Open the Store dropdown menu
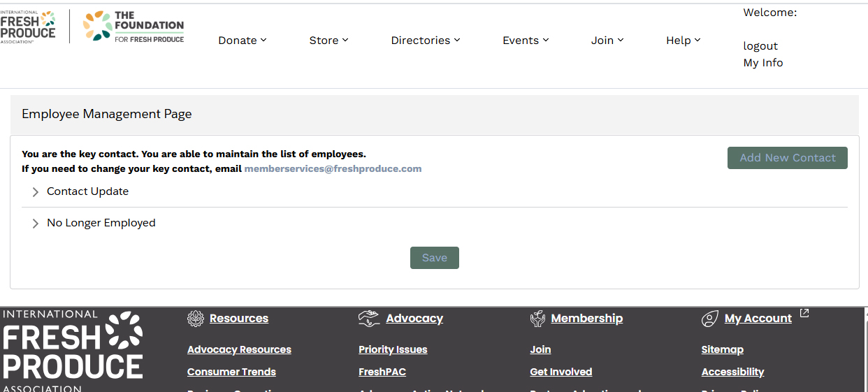The height and width of the screenshot is (392, 868). (x=328, y=41)
